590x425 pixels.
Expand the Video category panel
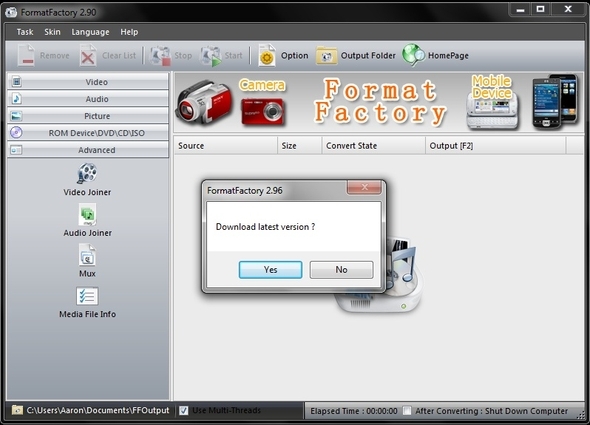click(88, 82)
